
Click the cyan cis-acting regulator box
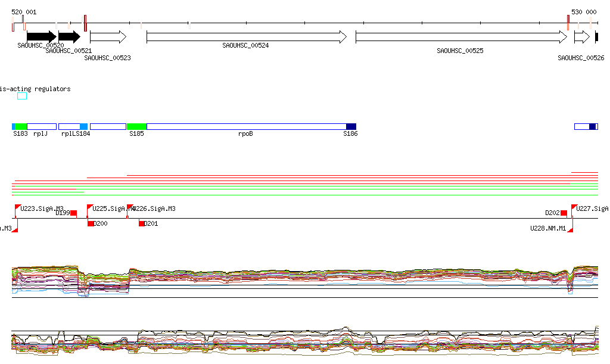click(22, 96)
